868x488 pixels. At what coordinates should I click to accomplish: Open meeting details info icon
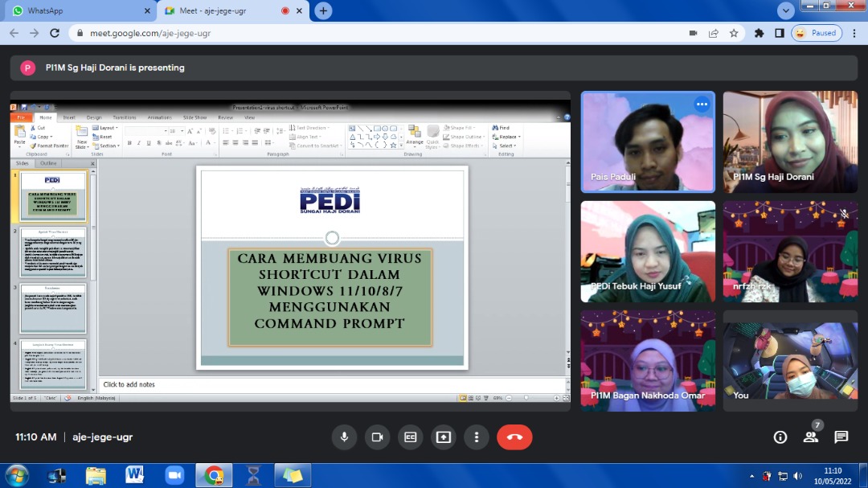tap(780, 437)
